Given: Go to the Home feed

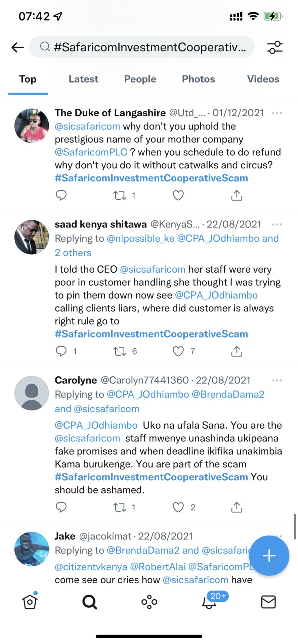Looking at the screenshot, I should tap(30, 602).
